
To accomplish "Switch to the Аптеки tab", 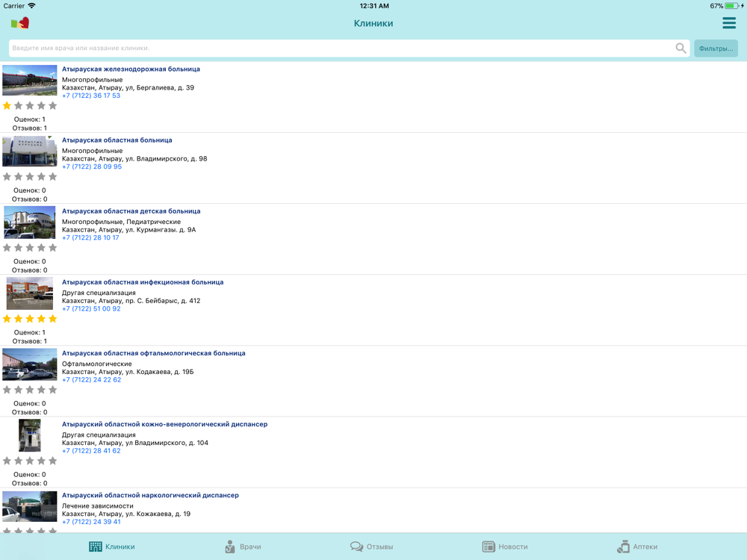I will point(637,547).
